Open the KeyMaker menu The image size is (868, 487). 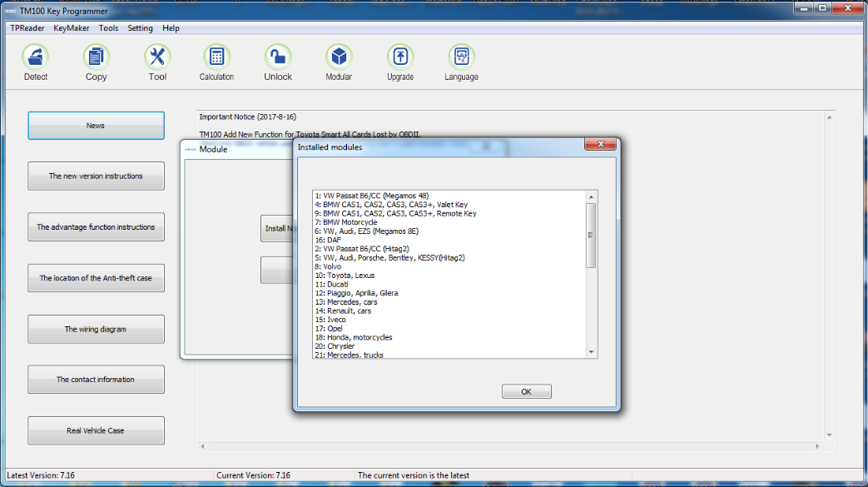point(71,28)
